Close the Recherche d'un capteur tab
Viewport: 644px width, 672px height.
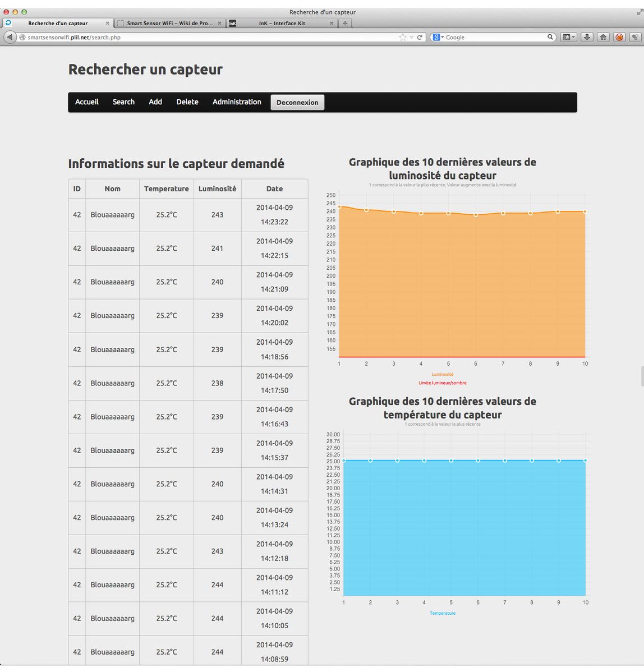click(x=108, y=23)
